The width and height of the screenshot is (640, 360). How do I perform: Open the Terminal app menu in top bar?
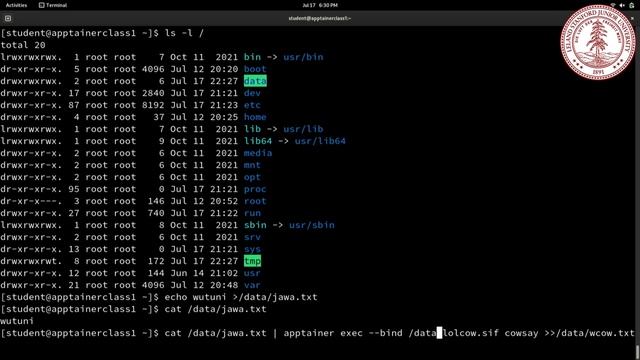click(53, 5)
